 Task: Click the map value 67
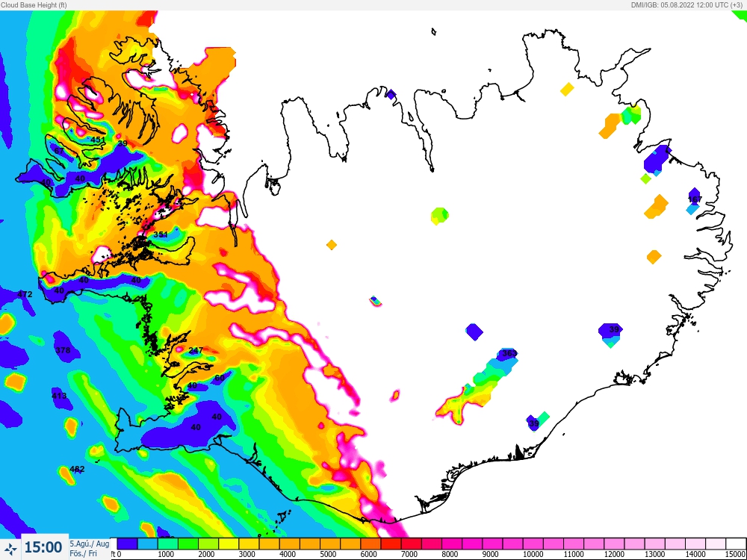pos(59,151)
